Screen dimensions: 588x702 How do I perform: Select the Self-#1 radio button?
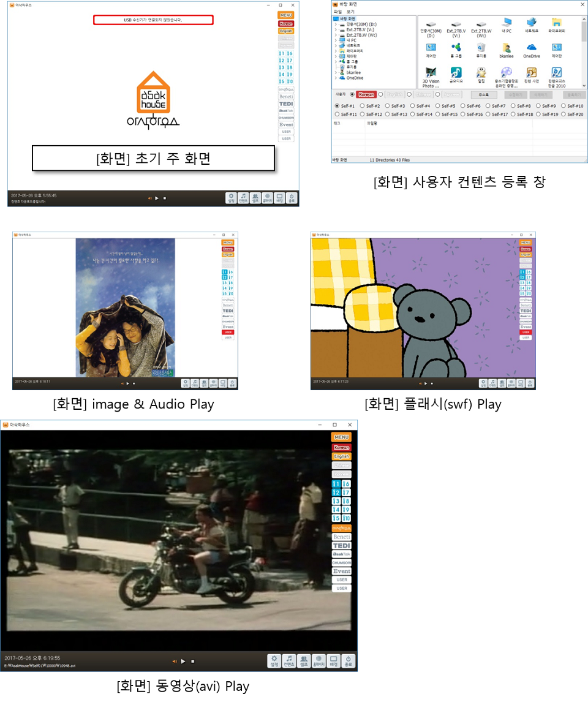point(337,106)
